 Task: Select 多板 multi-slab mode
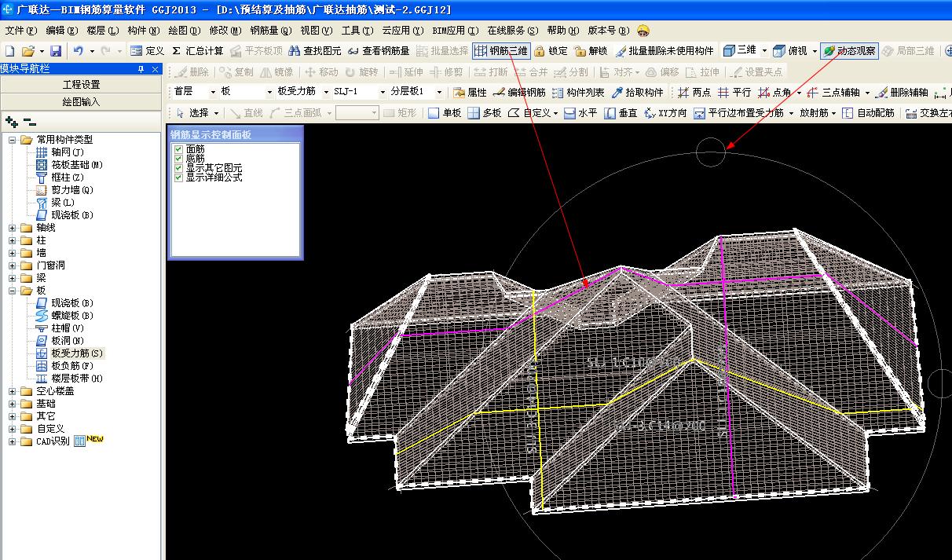(485, 113)
